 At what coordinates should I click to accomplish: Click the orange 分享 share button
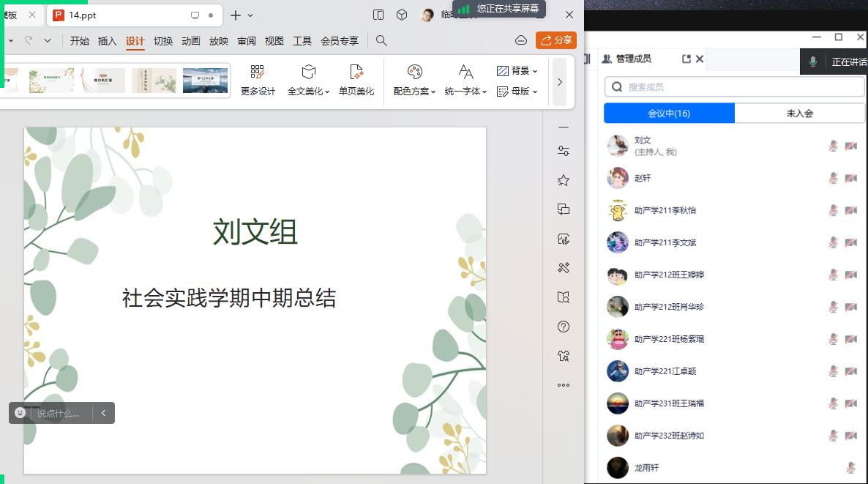point(556,40)
